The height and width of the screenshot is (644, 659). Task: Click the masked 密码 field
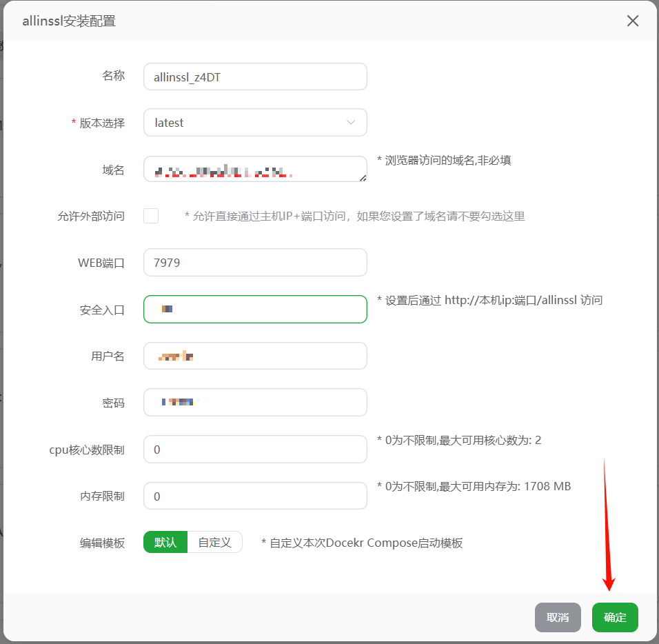click(255, 402)
